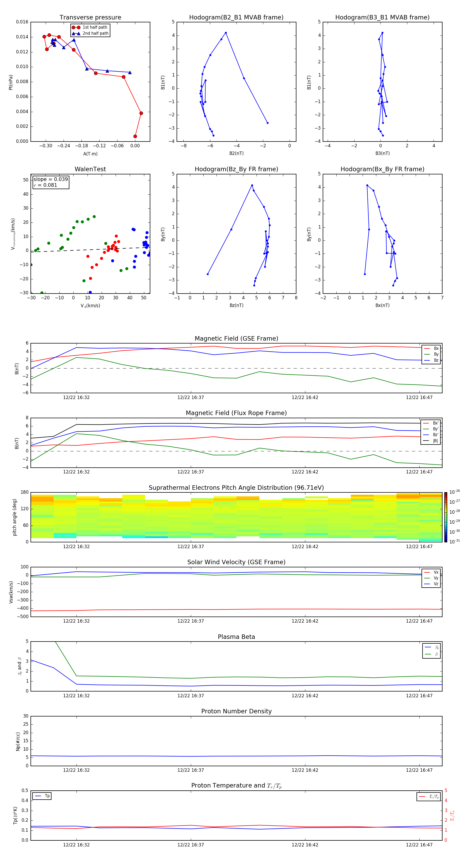Screen dimensions: 473x868
Task: Click the "Np(#/cc)" y-axis label
Action: (x=18, y=741)
